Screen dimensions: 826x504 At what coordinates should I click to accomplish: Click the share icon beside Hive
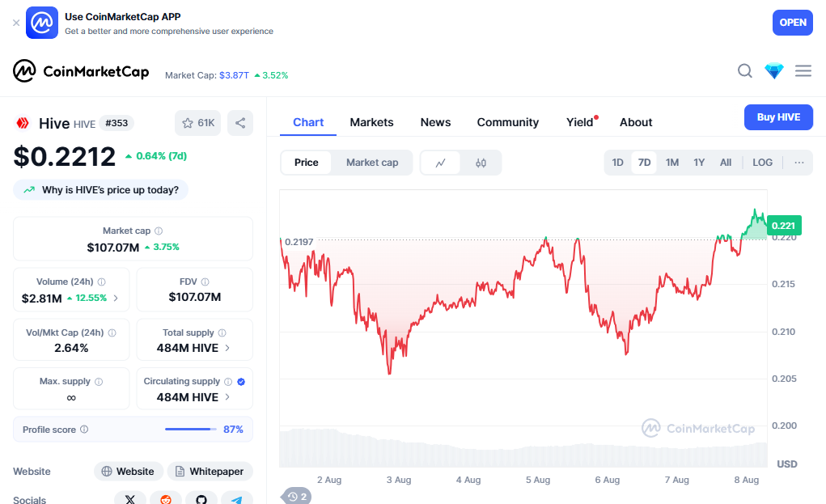pyautogui.click(x=240, y=123)
